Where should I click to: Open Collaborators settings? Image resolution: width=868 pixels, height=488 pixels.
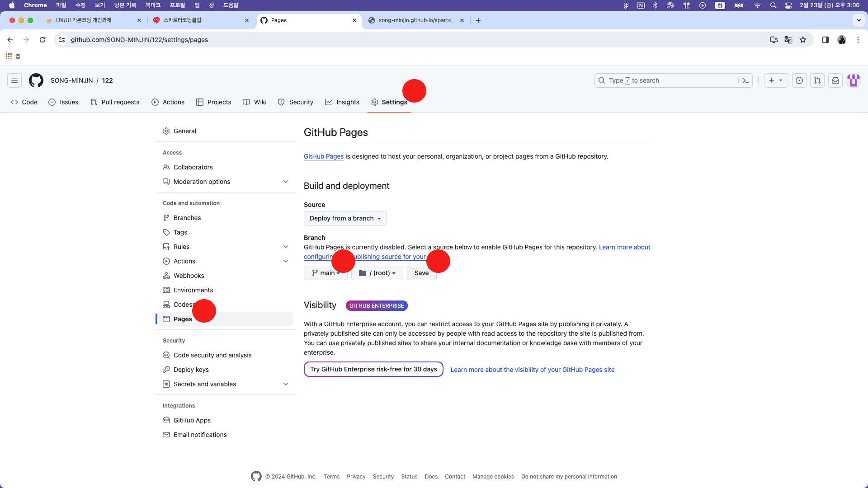[x=226, y=167]
